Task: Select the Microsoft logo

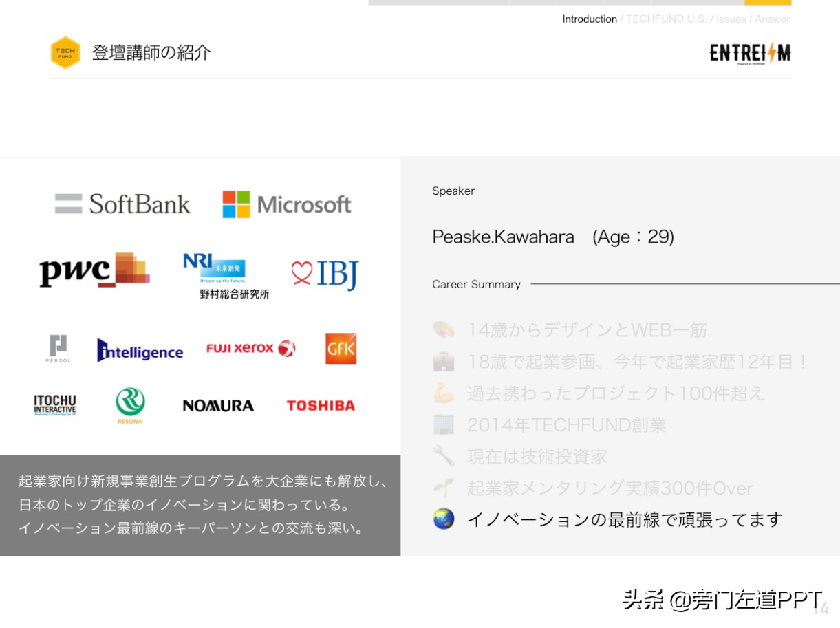Action: click(x=287, y=204)
